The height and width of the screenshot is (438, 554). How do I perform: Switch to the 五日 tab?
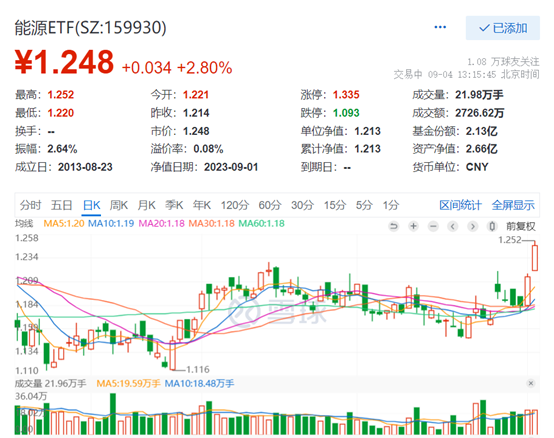pos(61,205)
